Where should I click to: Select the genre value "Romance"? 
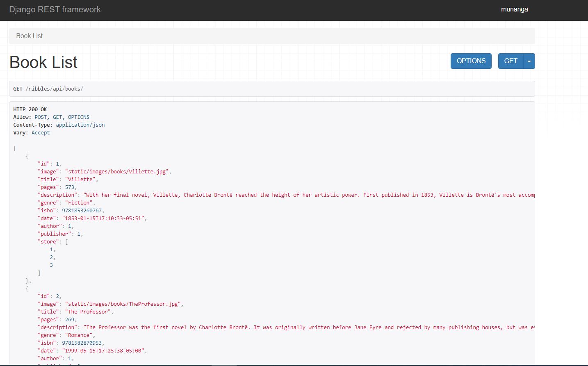pos(79,335)
